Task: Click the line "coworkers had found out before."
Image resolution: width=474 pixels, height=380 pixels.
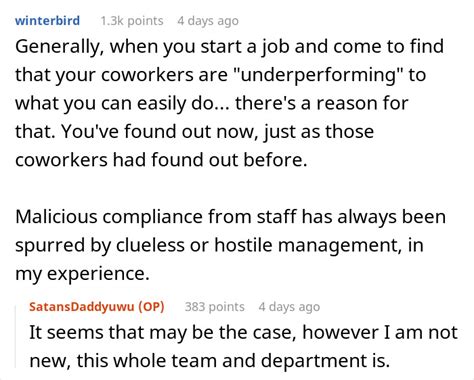Action: (x=161, y=160)
